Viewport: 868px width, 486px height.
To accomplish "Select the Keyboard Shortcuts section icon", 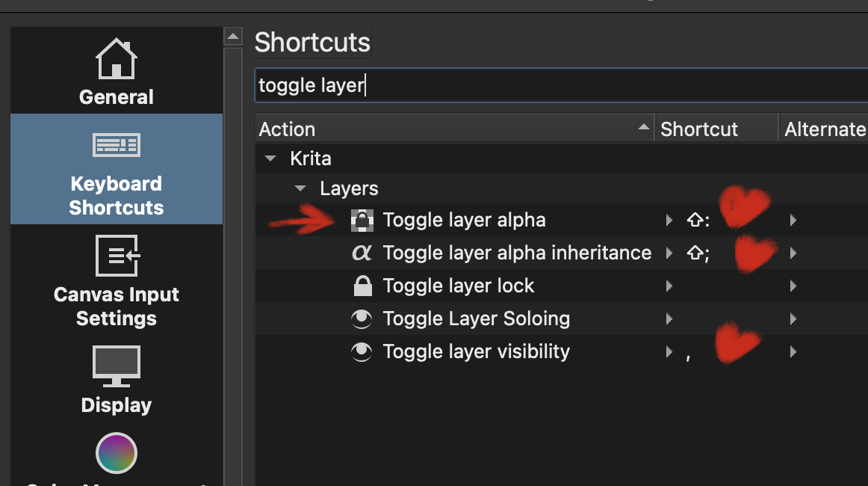I will (116, 145).
